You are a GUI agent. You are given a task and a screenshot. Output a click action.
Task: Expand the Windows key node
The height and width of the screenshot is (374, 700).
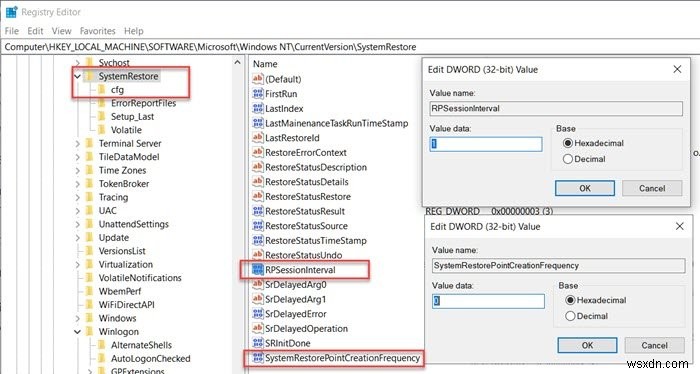click(77, 318)
